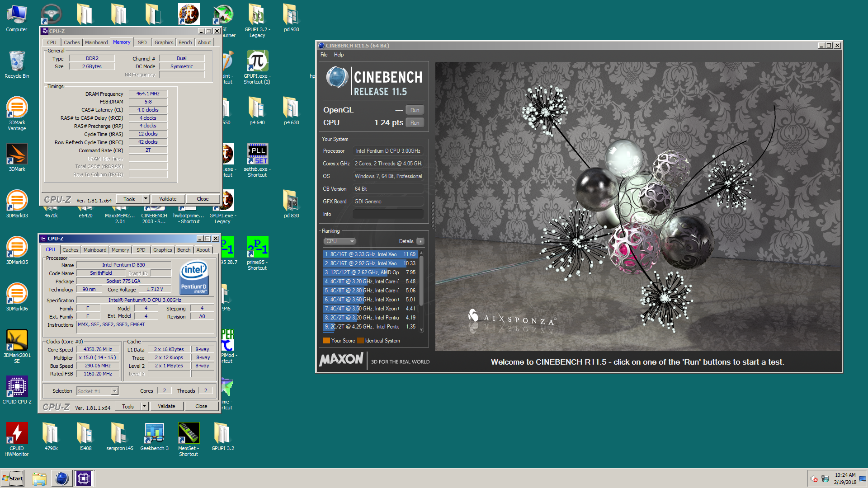Open the 4790k folder icon
This screenshot has height=488, width=868.
tap(51, 436)
